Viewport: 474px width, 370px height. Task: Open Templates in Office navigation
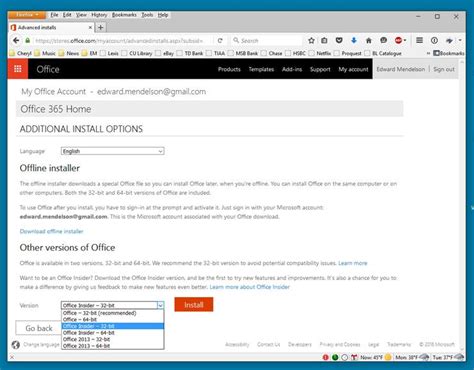(261, 69)
